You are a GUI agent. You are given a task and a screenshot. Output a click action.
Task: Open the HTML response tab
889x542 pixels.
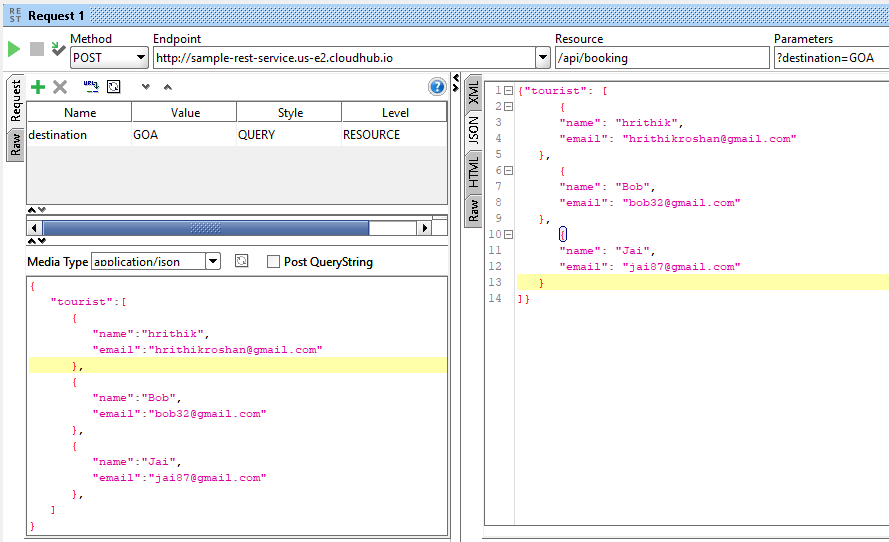tap(473, 172)
